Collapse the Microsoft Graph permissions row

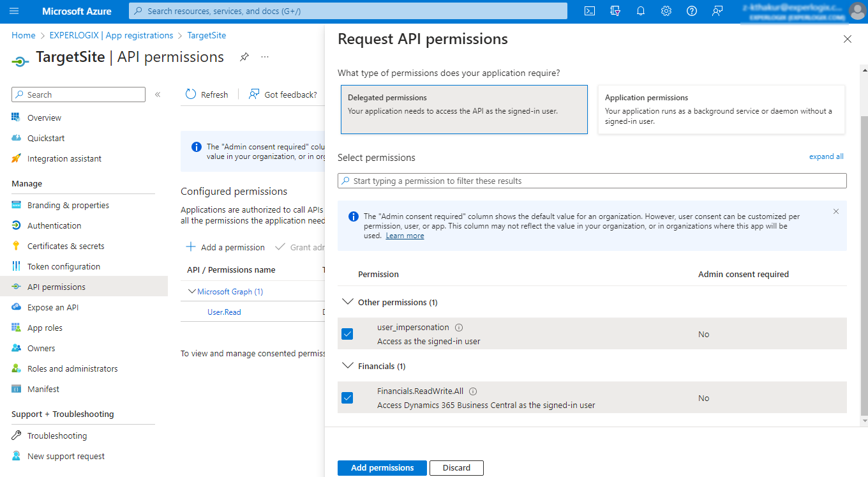(x=191, y=292)
